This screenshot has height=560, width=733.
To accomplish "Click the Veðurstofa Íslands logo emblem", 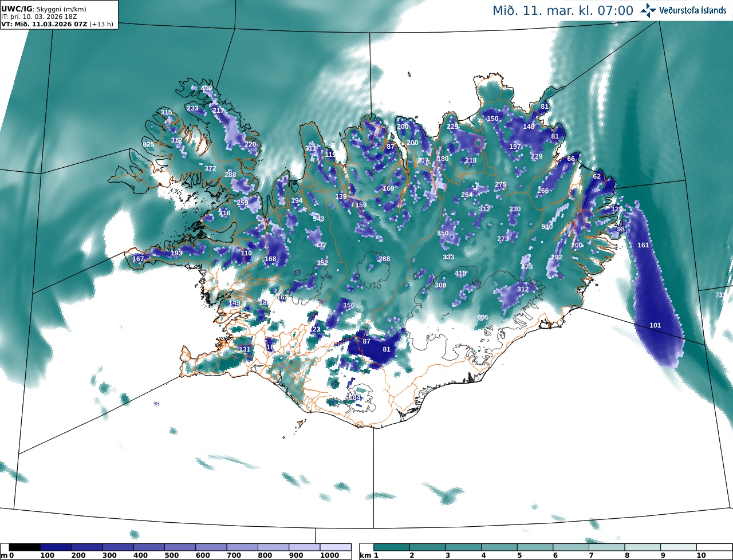I will 648,10.
